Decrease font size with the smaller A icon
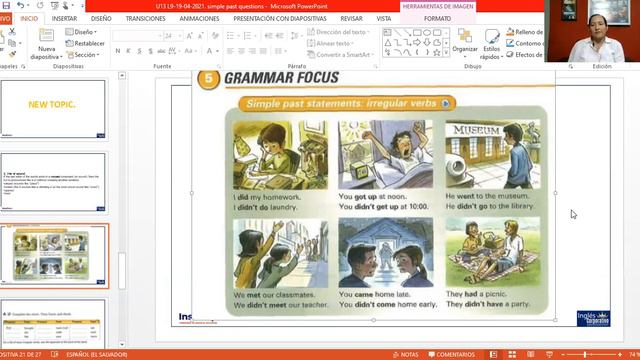Image resolution: width=640 pixels, height=360 pixels. (x=200, y=36)
